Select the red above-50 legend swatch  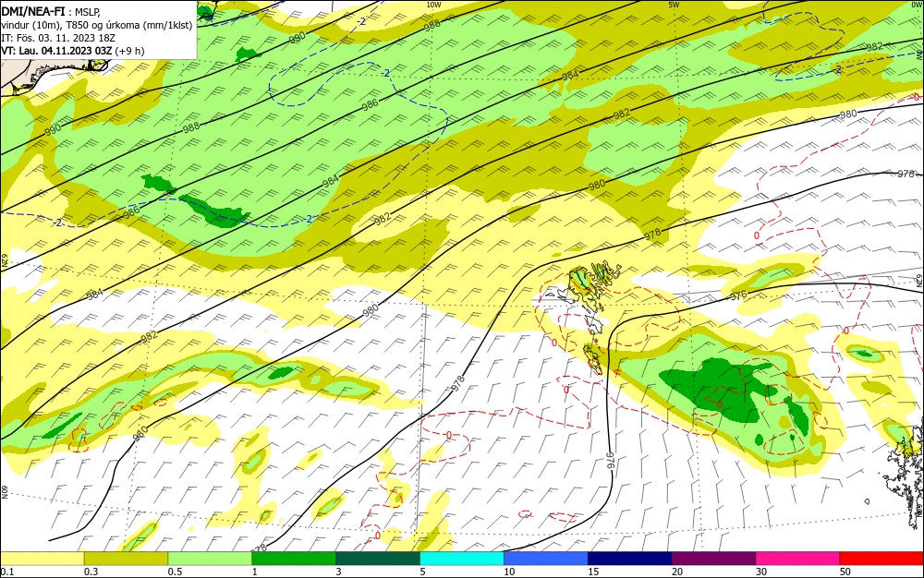click(x=881, y=559)
